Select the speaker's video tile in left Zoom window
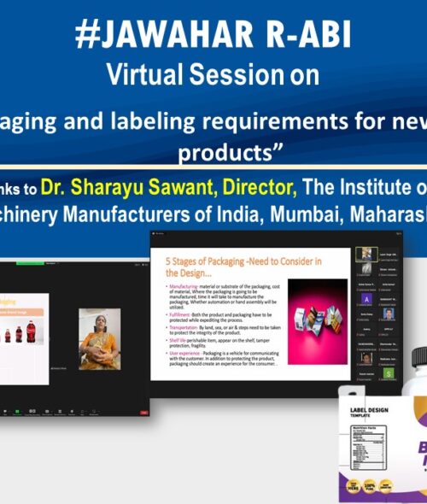The image size is (427, 504). coord(100,339)
